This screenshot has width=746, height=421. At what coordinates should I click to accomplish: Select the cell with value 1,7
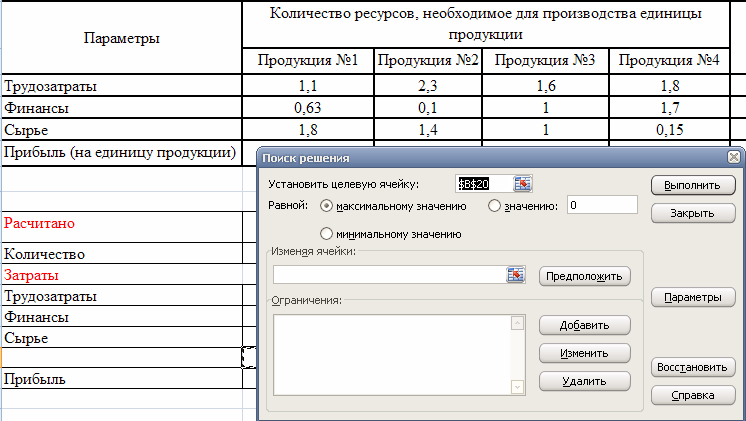click(x=669, y=108)
